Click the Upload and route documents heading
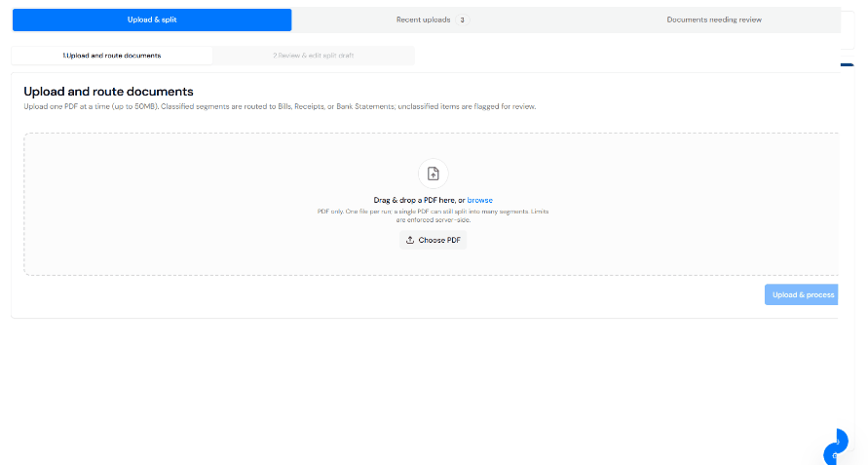 pos(108,92)
